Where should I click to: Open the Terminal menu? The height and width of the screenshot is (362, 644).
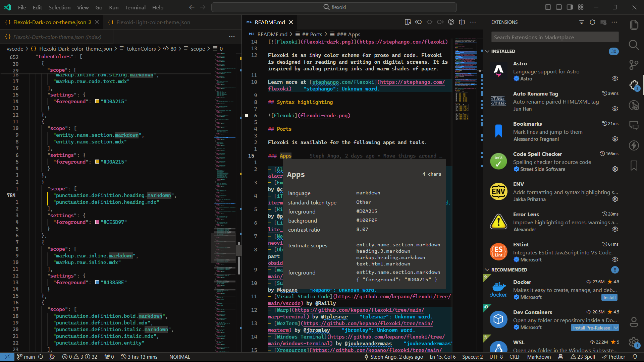(135, 7)
